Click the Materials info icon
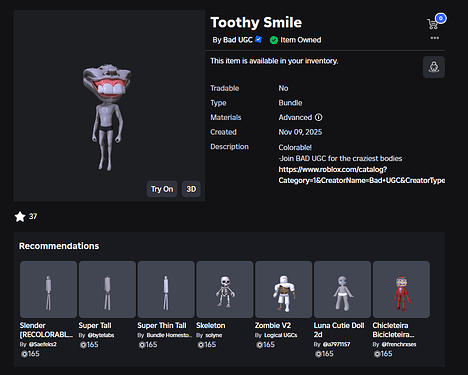This screenshot has height=375, width=468. [x=319, y=117]
